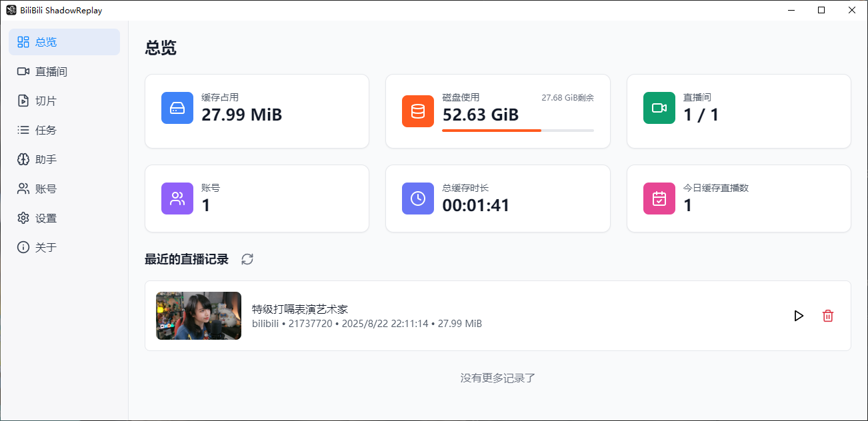Viewport: 868px width, 421px height.
Task: Click the 缓存占用 storage card icon
Action: (177, 108)
